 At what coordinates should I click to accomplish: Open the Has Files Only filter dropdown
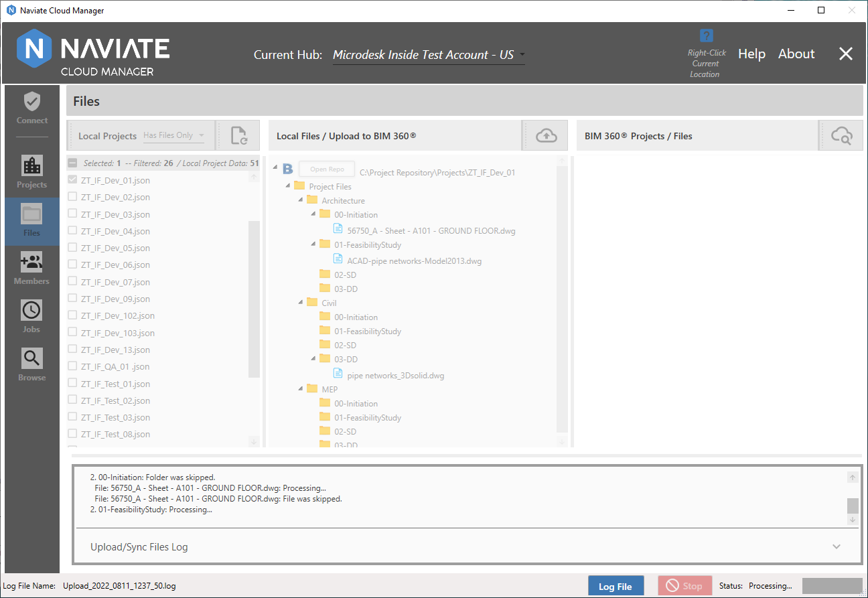pos(174,135)
